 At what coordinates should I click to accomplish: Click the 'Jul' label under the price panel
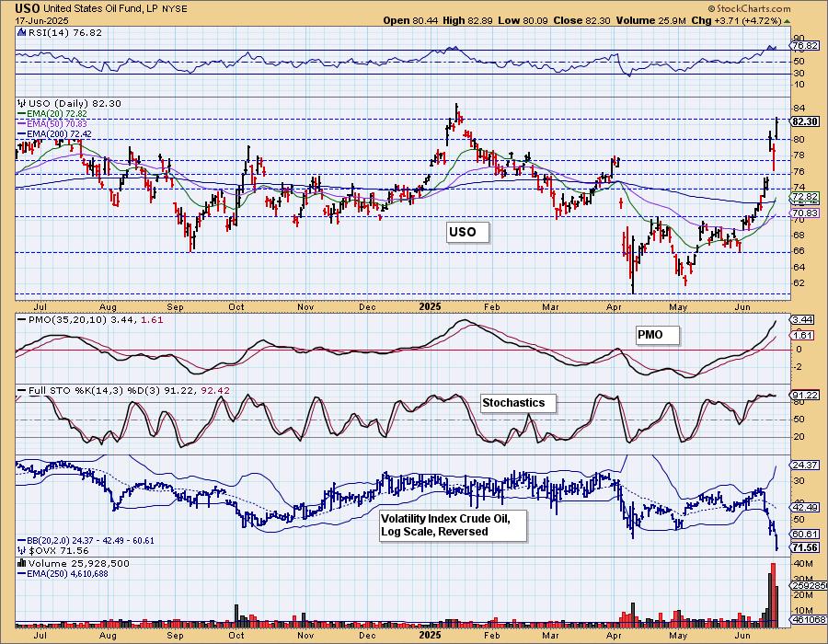point(40,306)
